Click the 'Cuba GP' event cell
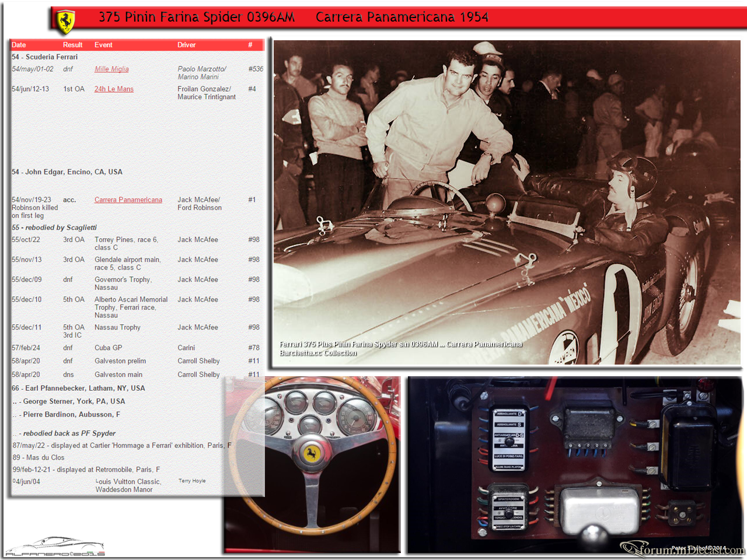This screenshot has height=560, width=747. (109, 348)
